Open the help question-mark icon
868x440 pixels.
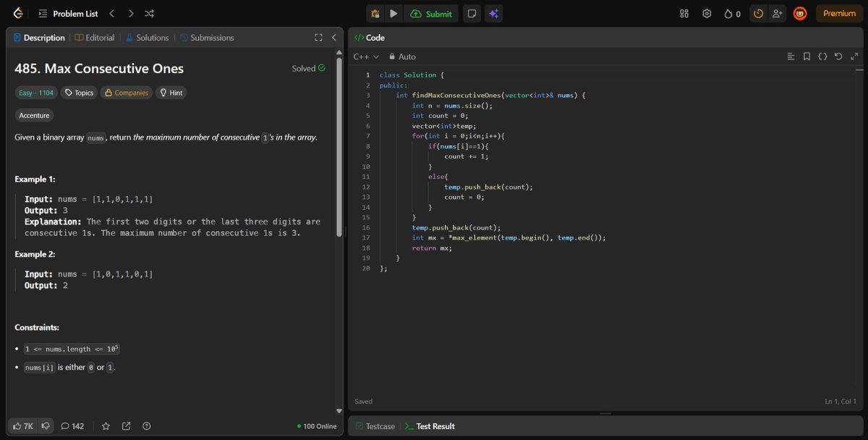click(x=147, y=426)
